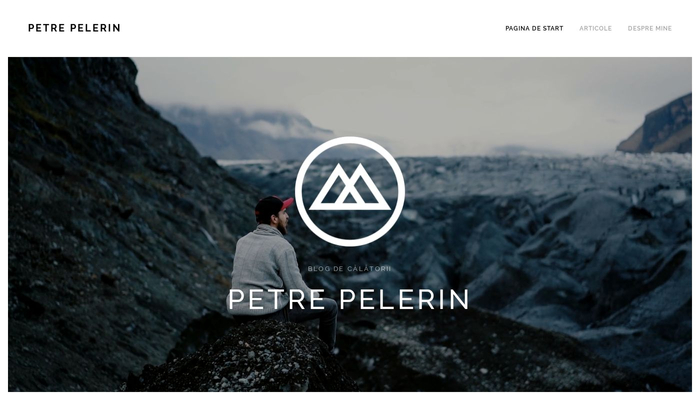Click the Petre Pelerin site title in header
This screenshot has width=700, height=400.
pos(74,28)
